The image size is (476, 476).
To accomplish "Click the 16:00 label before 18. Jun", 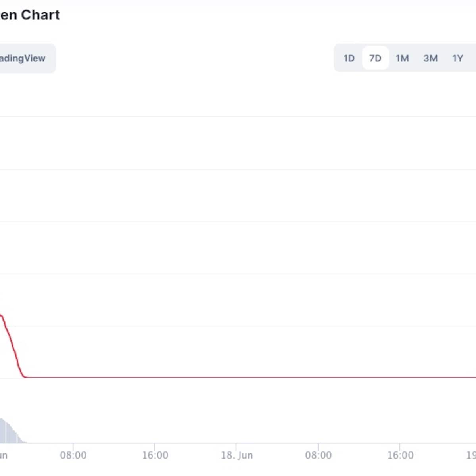I will tap(155, 455).
